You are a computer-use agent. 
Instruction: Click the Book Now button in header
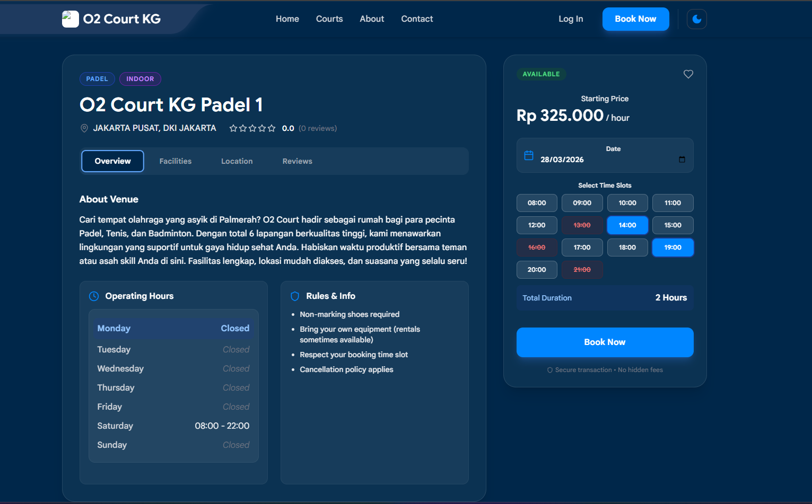[x=635, y=19]
